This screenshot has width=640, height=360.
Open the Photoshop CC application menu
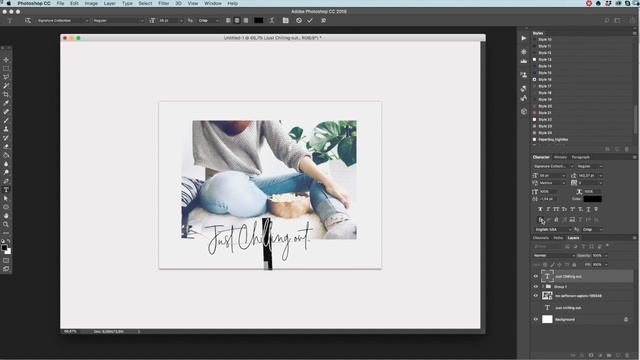[34, 3]
